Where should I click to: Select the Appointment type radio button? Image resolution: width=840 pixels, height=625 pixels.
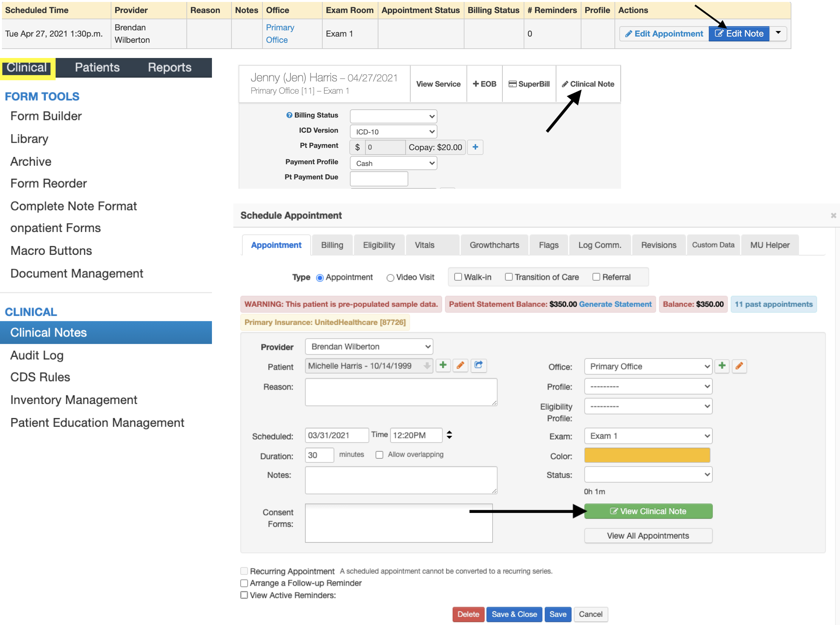tap(320, 278)
